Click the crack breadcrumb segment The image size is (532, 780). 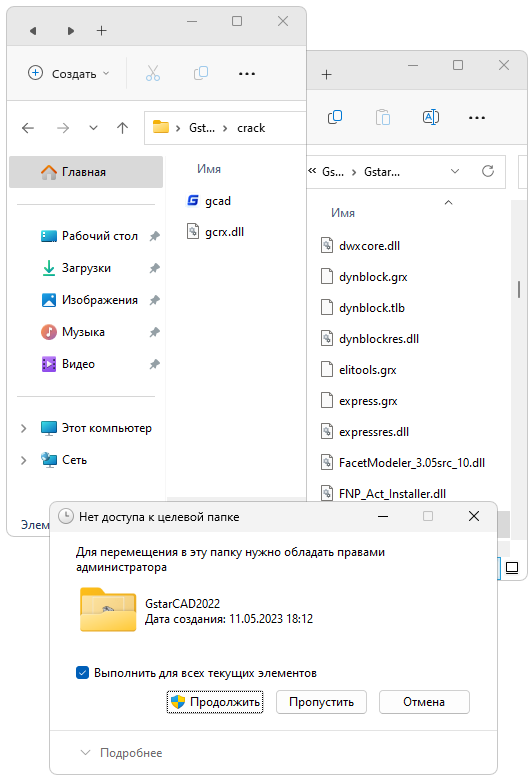click(x=251, y=128)
